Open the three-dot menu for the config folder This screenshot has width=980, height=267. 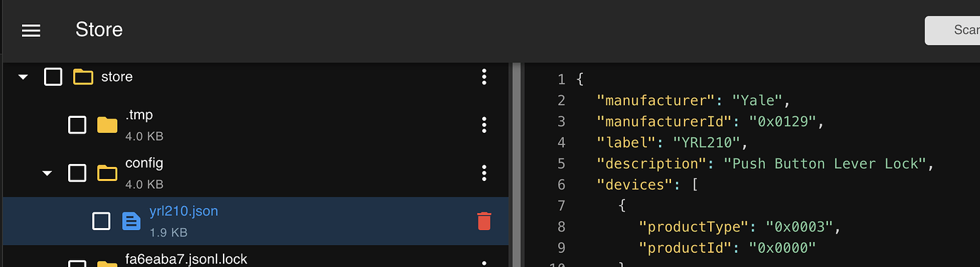point(484,173)
